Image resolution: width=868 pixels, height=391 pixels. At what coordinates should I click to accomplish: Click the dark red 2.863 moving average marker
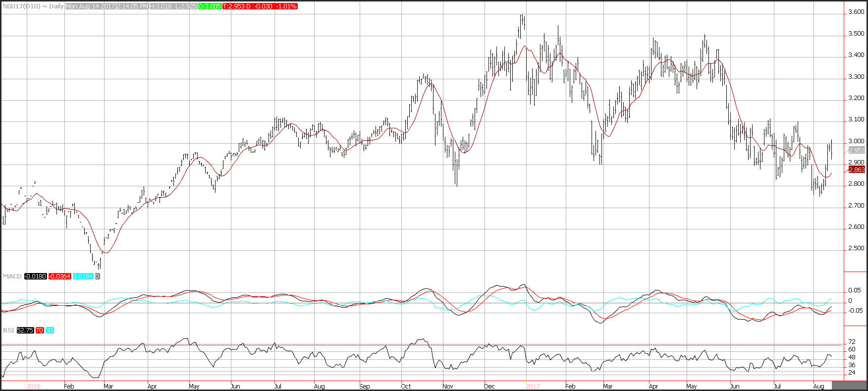(x=857, y=169)
